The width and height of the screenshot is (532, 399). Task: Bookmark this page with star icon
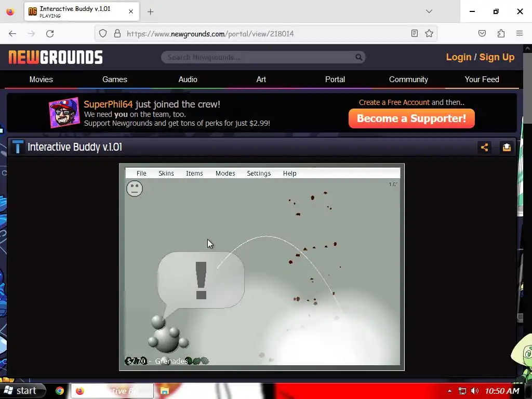click(429, 33)
